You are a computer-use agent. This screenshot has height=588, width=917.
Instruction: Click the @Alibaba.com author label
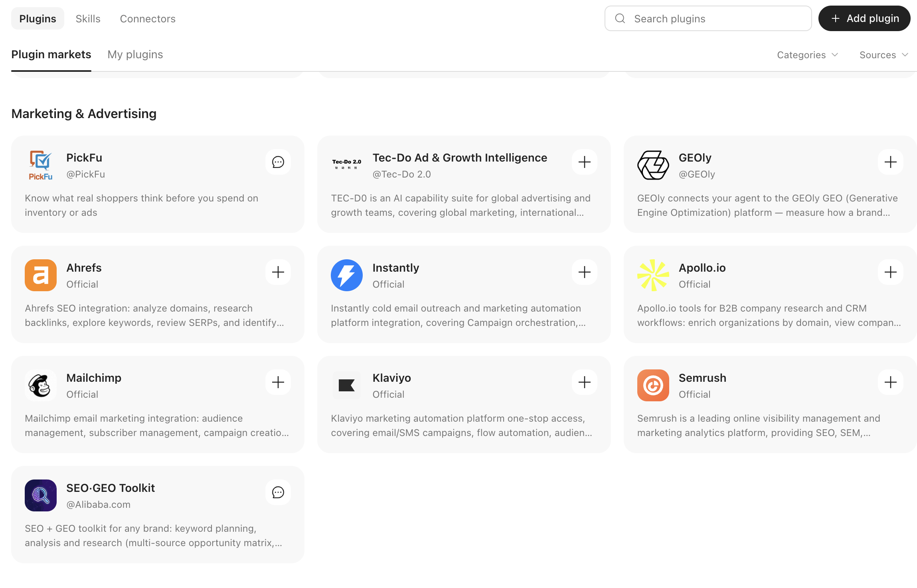point(98,505)
